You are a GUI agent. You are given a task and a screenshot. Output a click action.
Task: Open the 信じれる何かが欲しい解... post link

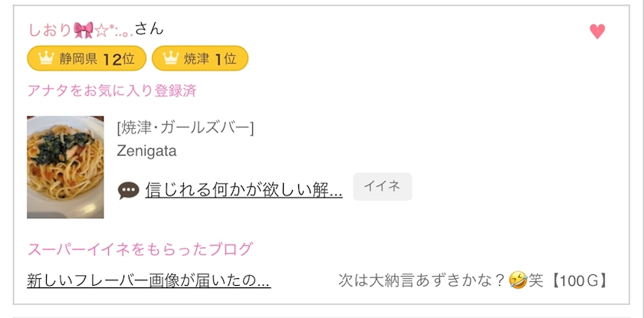243,189
